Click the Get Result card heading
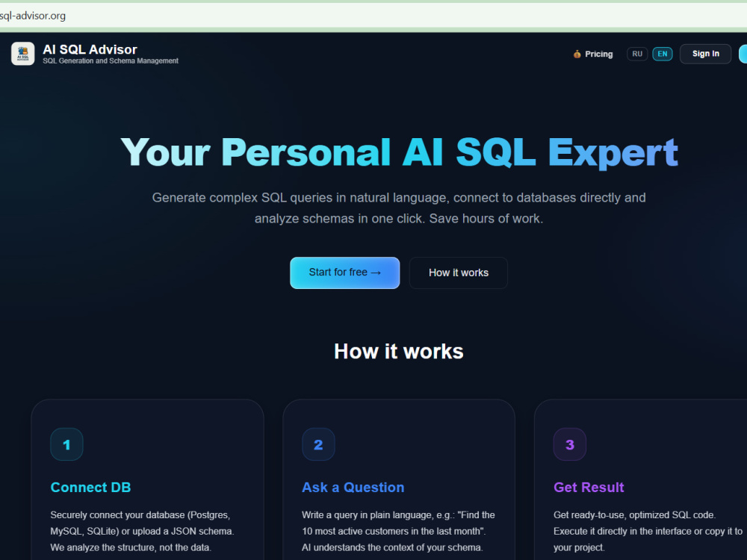 (x=589, y=487)
